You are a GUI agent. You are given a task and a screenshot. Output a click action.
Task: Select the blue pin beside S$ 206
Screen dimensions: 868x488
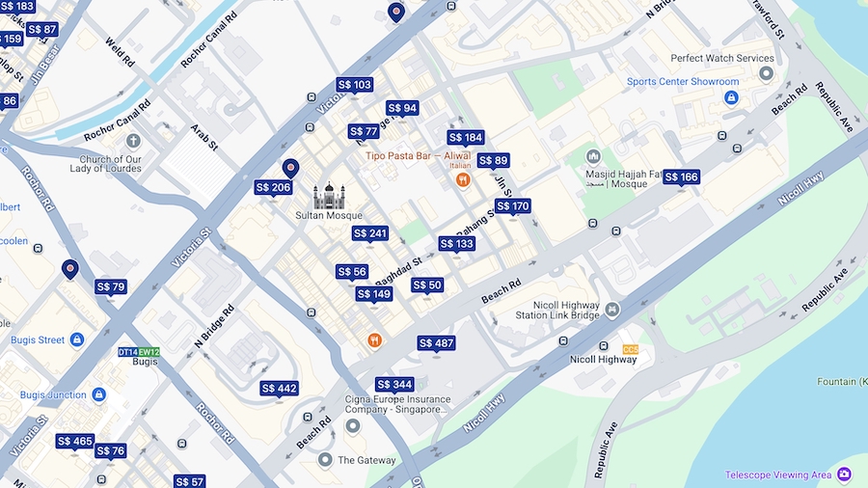pos(290,168)
